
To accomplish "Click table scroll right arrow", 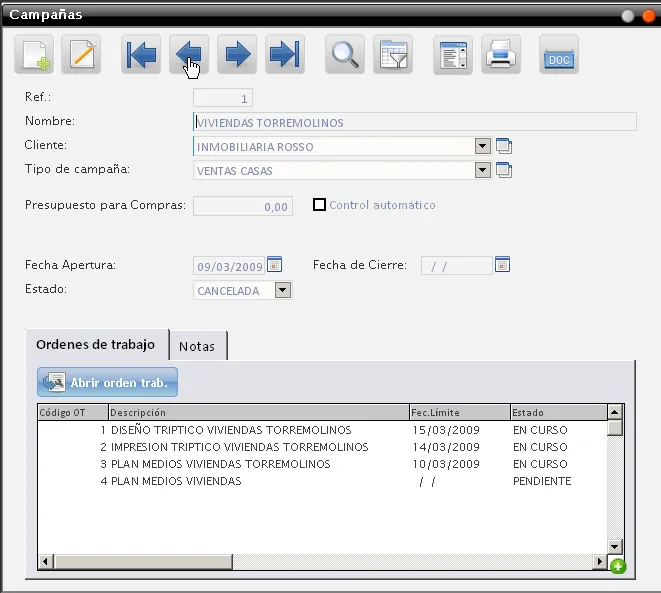I will pos(599,561).
